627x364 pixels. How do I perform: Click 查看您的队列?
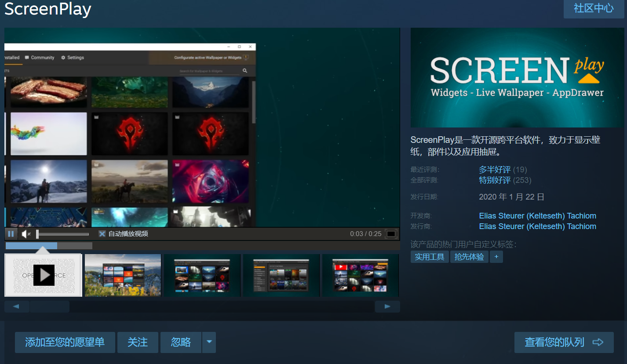[x=564, y=342]
